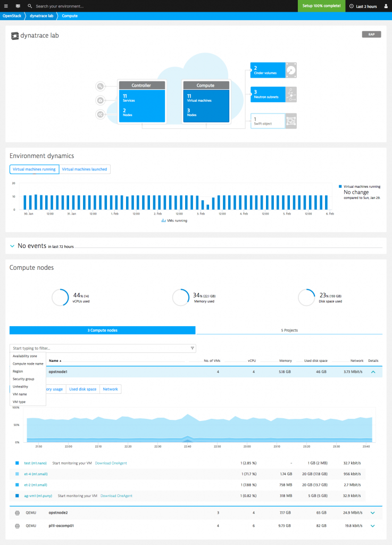
Task: Click Setup 100% complete button
Action: pyautogui.click(x=321, y=6)
